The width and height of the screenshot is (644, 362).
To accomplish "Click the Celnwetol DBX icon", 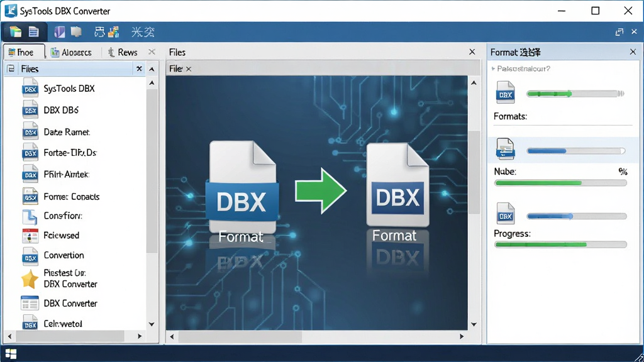I will [30, 322].
